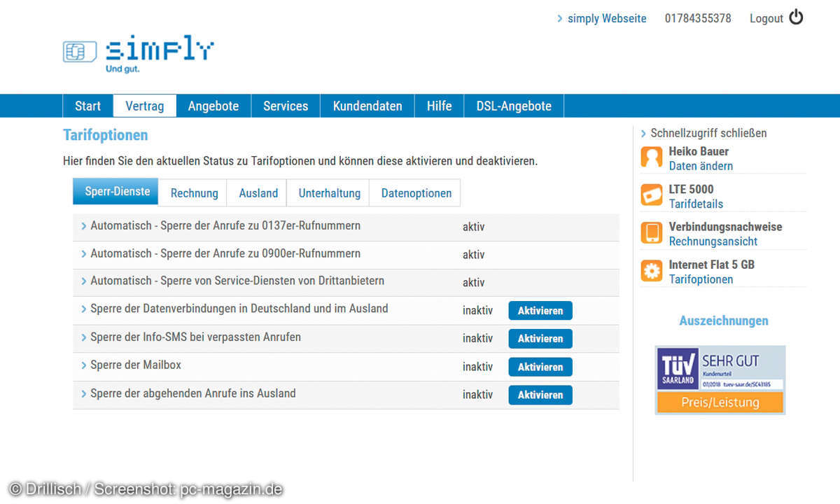Activate Sperre der Info-SMS option

pos(540,339)
